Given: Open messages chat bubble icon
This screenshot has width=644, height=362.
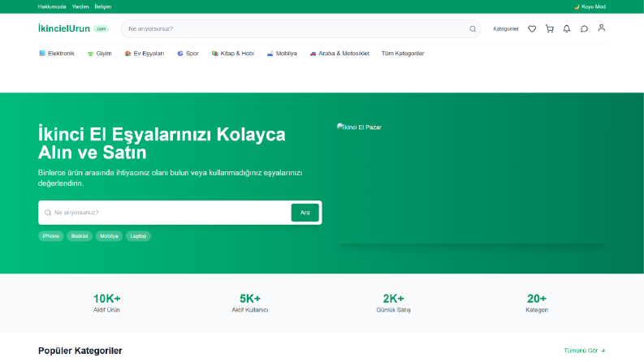Looking at the screenshot, I should (x=584, y=28).
